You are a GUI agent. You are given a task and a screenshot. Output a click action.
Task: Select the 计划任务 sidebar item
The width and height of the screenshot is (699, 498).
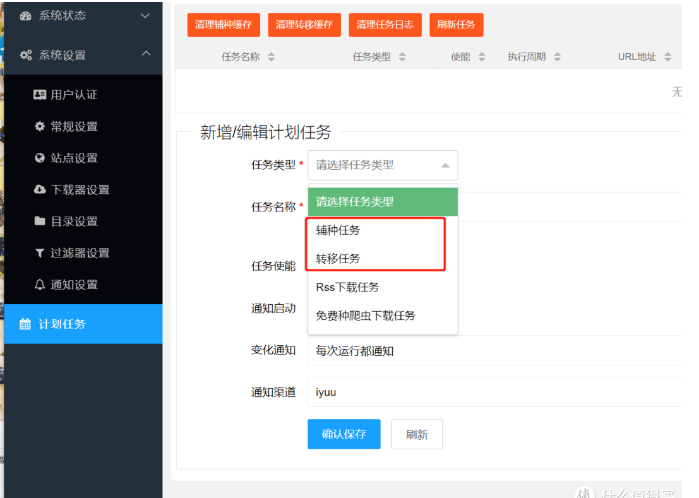pos(83,324)
